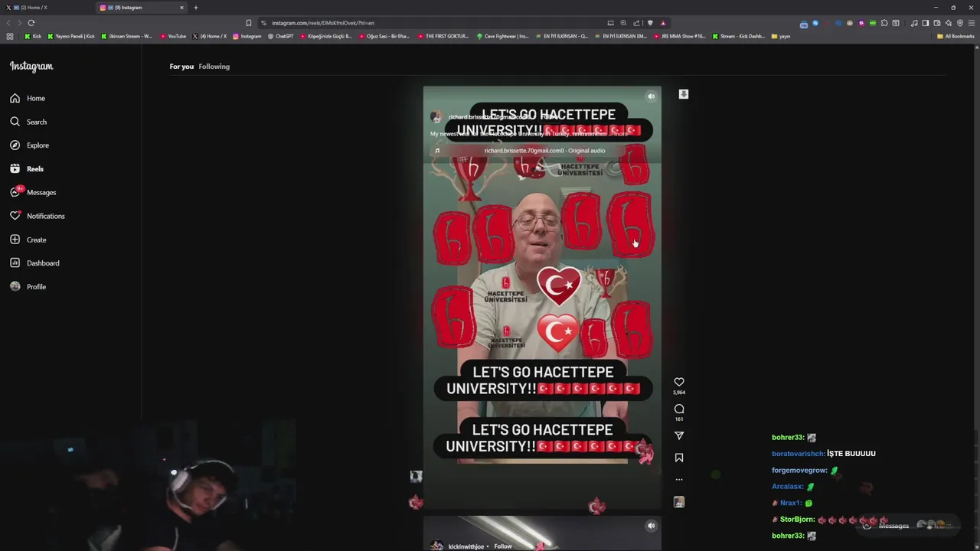Viewport: 980px width, 551px height.
Task: Open the Stream - Kick Dashboard bookmark
Action: pos(739,36)
